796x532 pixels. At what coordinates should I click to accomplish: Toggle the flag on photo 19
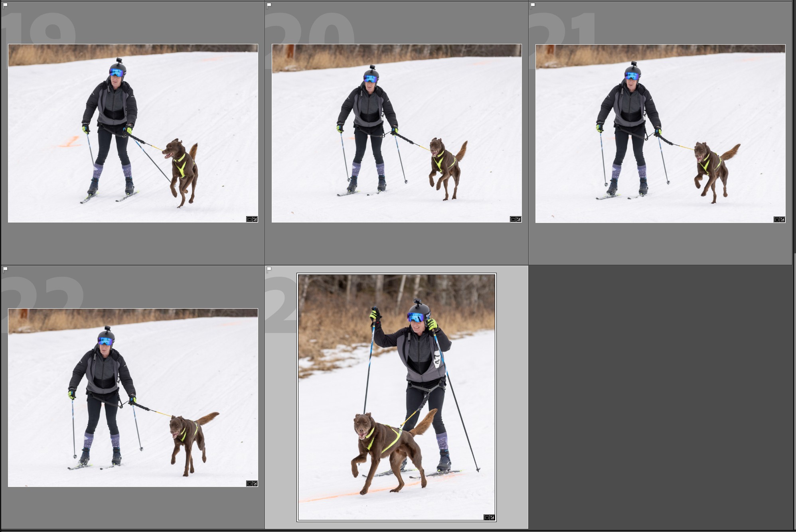click(5, 5)
